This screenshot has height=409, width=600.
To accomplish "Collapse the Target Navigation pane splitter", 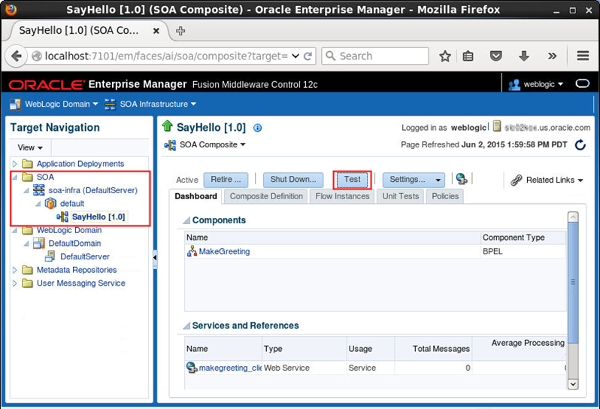I will 154,259.
